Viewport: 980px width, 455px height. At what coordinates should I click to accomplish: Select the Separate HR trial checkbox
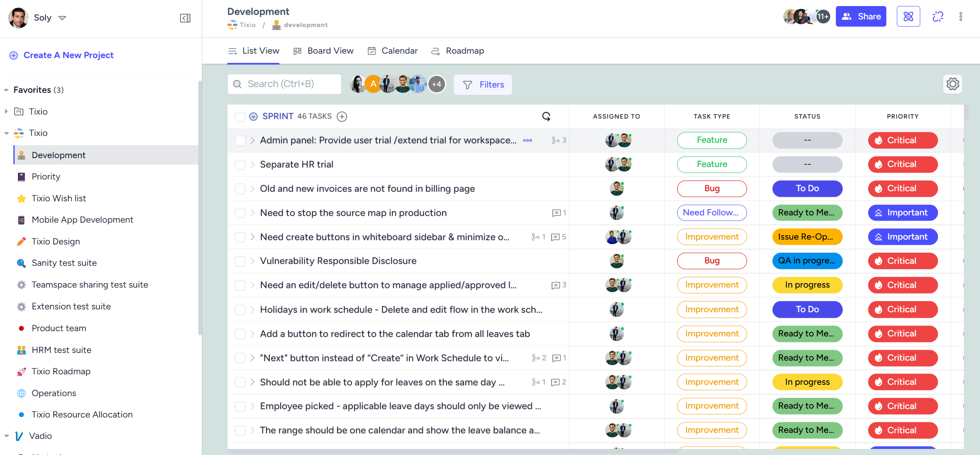pyautogui.click(x=241, y=164)
